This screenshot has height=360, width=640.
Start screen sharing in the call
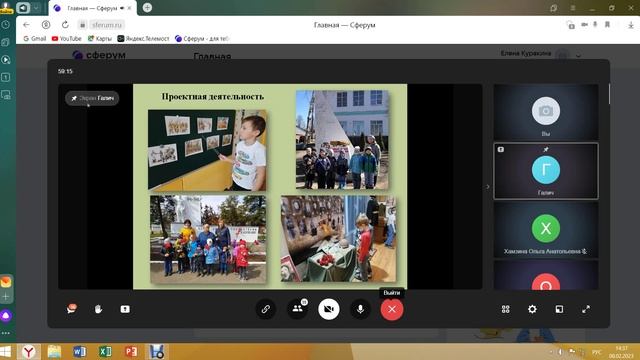(x=125, y=309)
